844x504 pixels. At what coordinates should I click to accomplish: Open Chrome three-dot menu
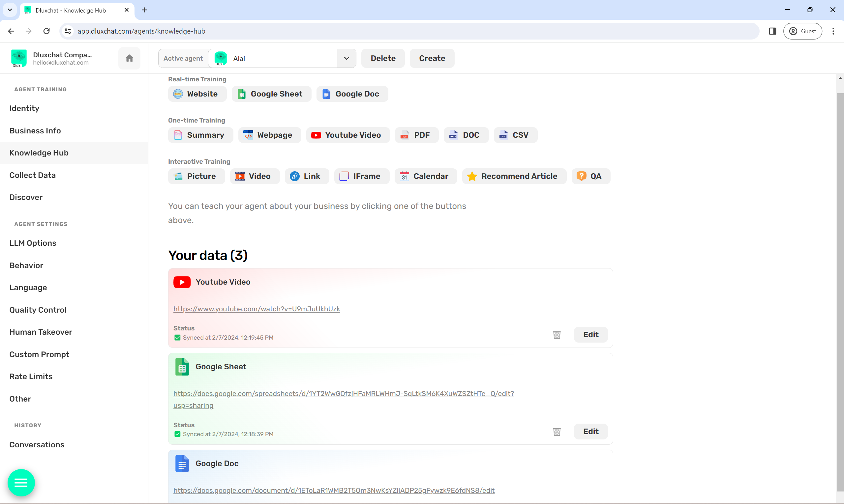pos(833,31)
